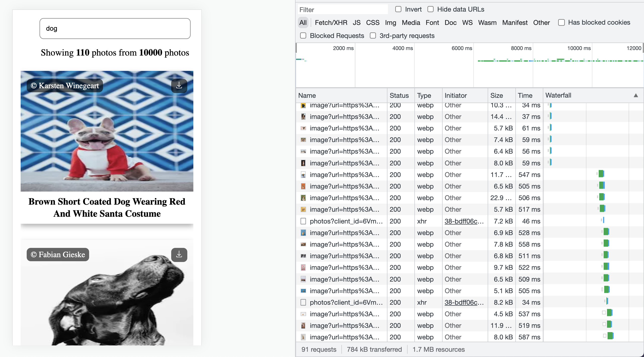Sort requests by Status column header
644x357 pixels.
pos(399,96)
